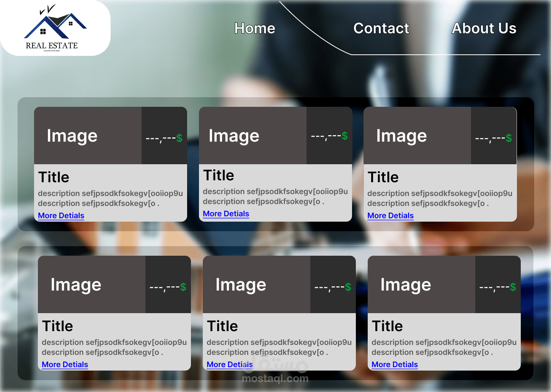Image resolution: width=551 pixels, height=392 pixels.
Task: Open More Detials on the first listing
Action: click(60, 216)
